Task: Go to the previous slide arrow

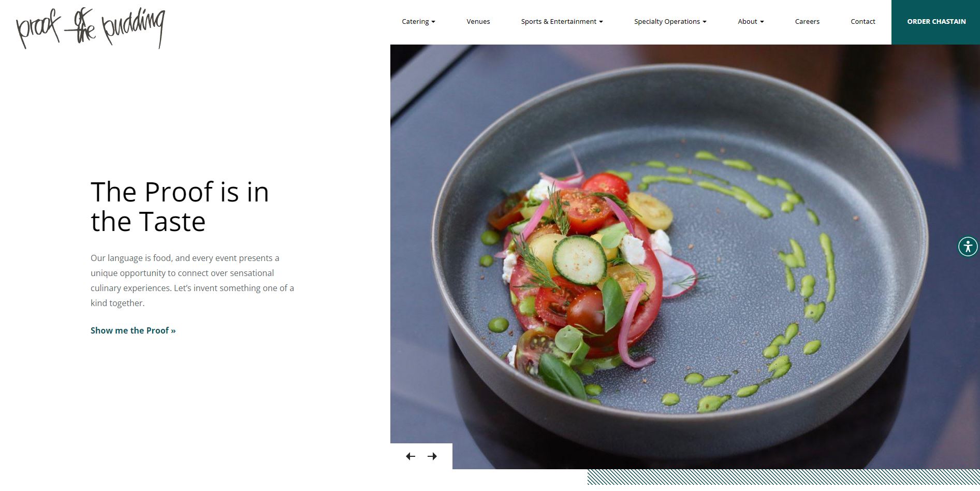Action: click(x=411, y=456)
